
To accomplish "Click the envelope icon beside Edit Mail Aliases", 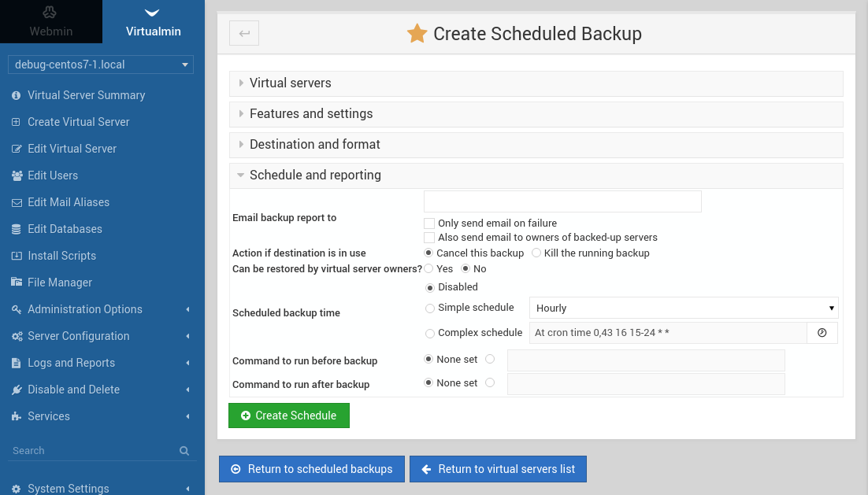I will pos(17,203).
